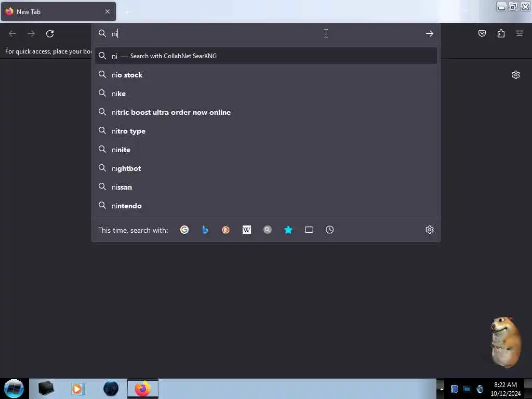Open the dark globe taskbar application
This screenshot has height=399, width=532.
(111, 389)
